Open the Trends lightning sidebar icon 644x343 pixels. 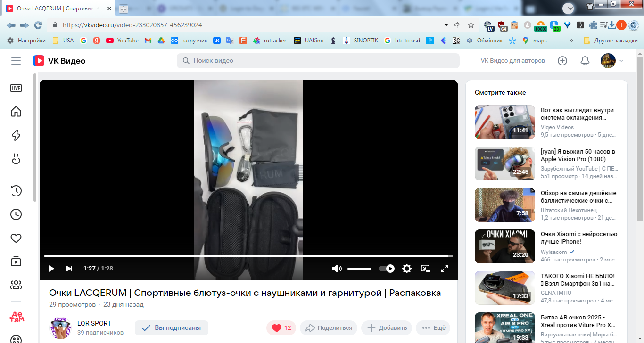[16, 135]
